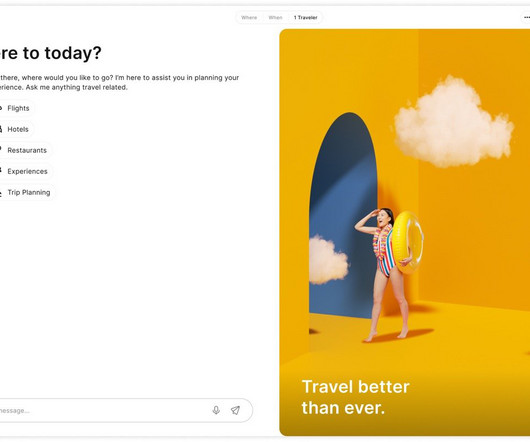Click the microphone voice input icon
Viewport: 530px width, 442px height.
(x=216, y=410)
